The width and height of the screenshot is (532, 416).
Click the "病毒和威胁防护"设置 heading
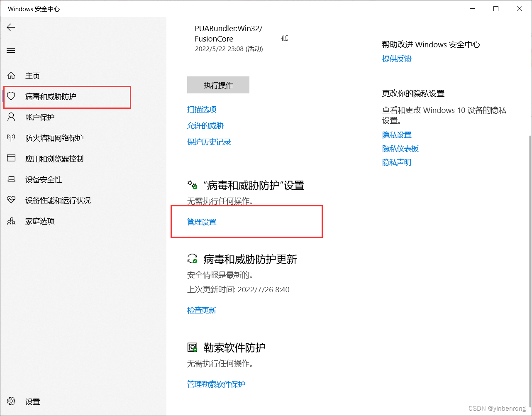[x=254, y=185]
